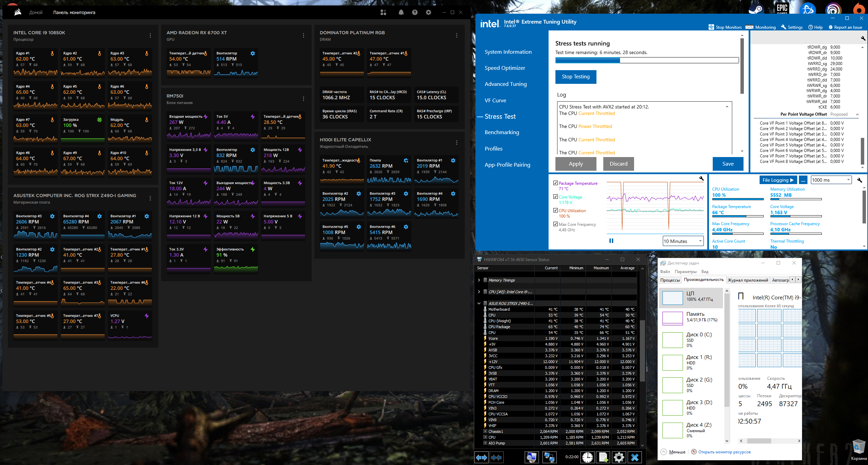Open iCUE notifications bell icon

[401, 13]
